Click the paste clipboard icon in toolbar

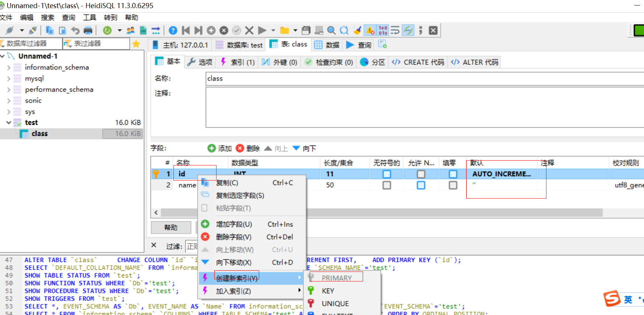[63, 30]
